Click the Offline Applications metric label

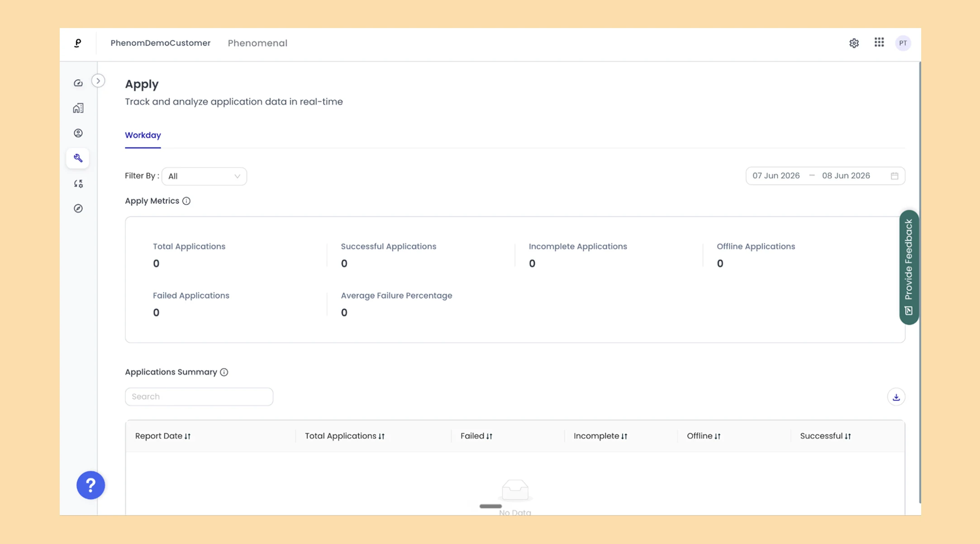tap(756, 247)
